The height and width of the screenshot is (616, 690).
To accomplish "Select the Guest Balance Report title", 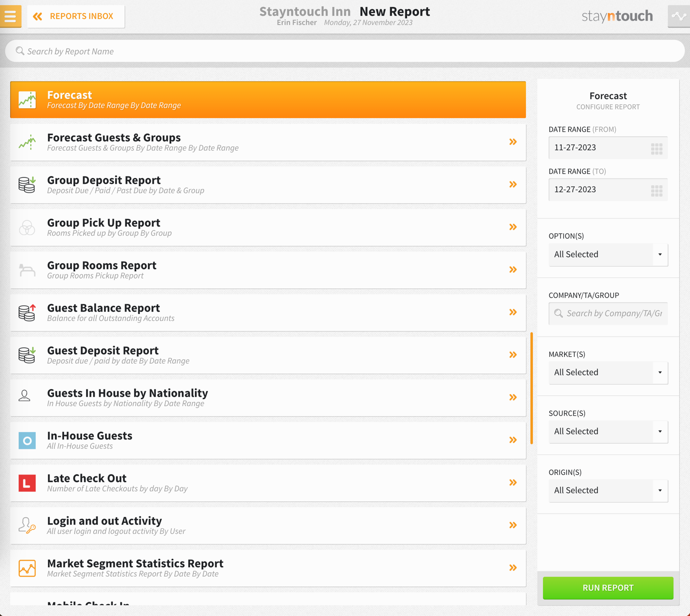I will click(103, 308).
